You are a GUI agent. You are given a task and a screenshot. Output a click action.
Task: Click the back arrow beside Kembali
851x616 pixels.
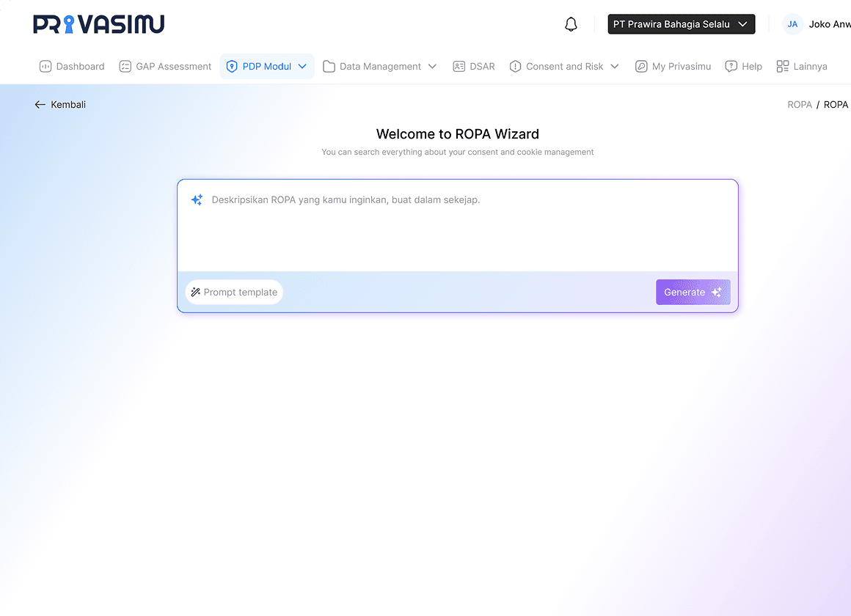[x=40, y=105]
